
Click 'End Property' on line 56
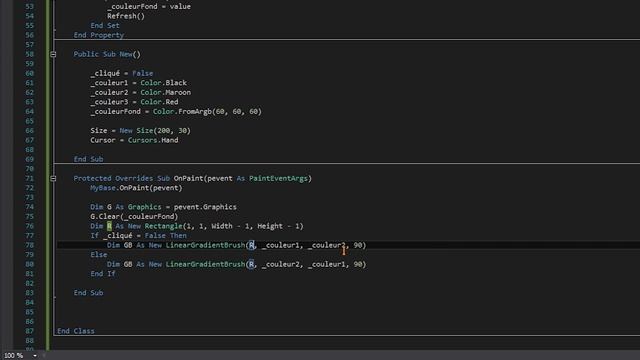tap(99, 35)
